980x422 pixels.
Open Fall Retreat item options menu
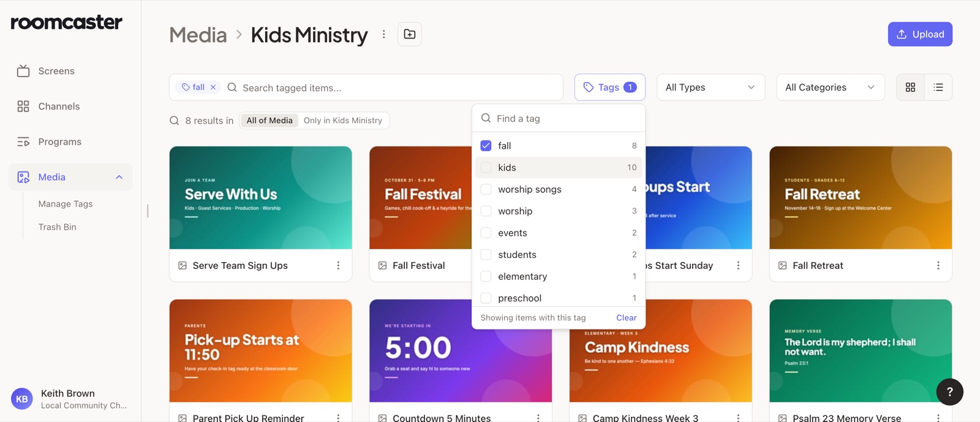(x=938, y=265)
